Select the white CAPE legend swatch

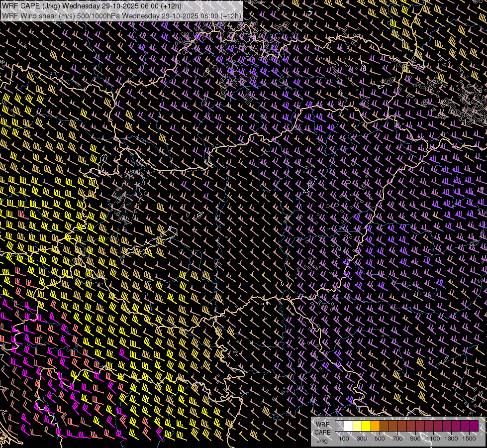(349, 426)
